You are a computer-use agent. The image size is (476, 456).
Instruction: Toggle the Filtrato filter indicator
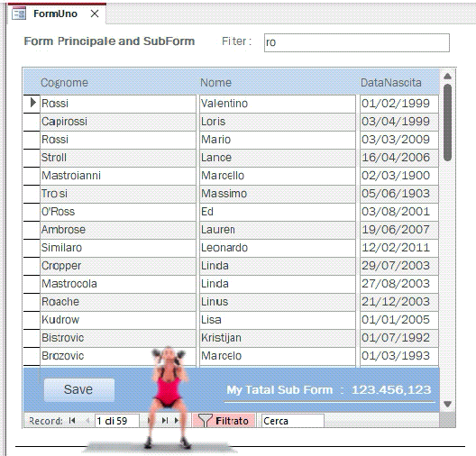click(x=224, y=421)
